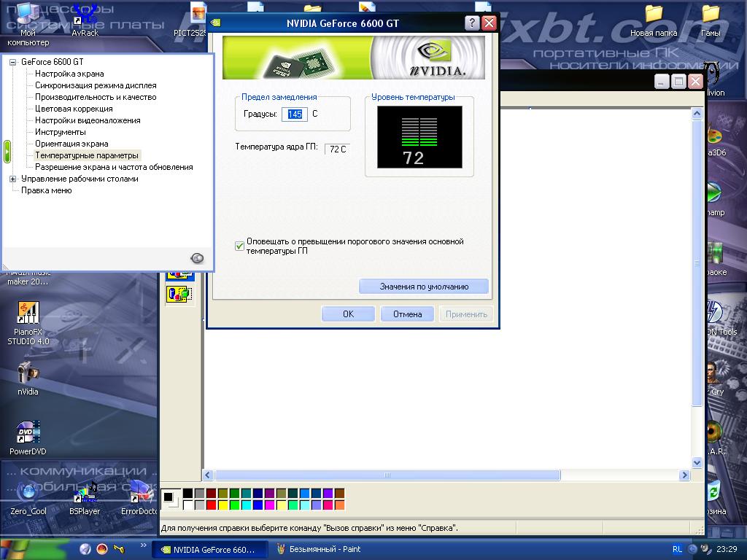Open the Мой компьютер desktop icon
Image resolution: width=747 pixels, height=560 pixels.
[28, 24]
